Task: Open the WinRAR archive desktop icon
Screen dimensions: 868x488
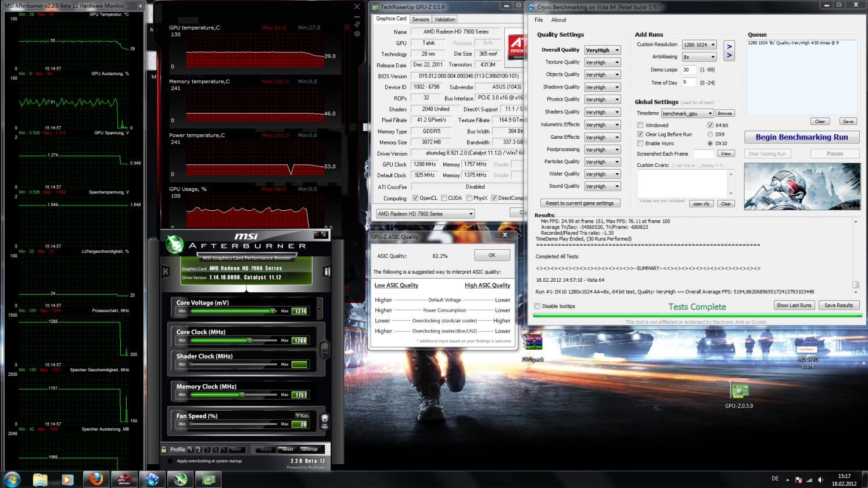Action: pos(533,347)
